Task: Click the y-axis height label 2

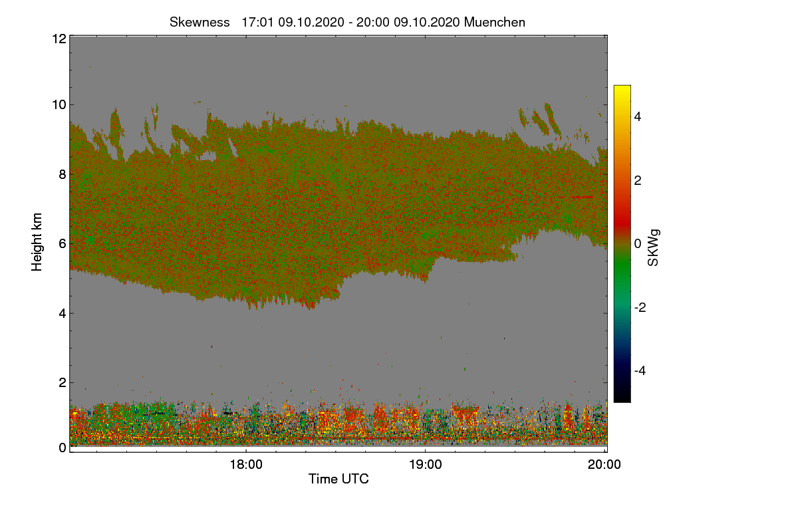Action: click(x=61, y=382)
